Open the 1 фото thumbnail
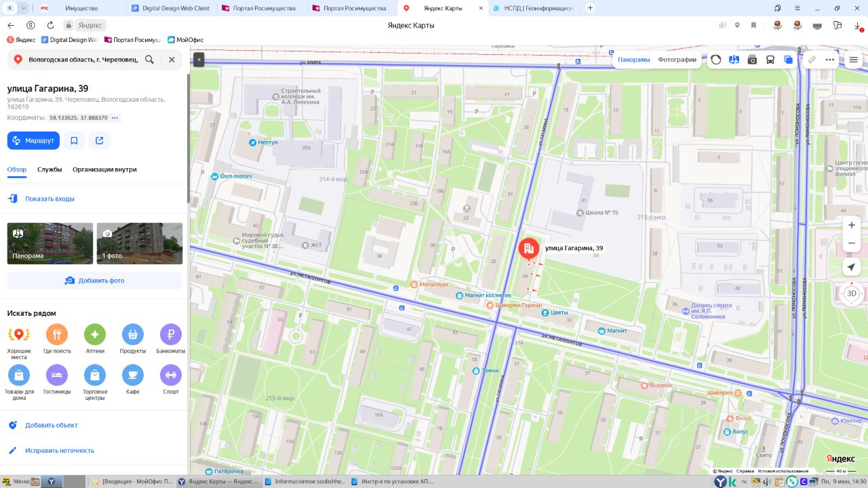 coord(140,243)
